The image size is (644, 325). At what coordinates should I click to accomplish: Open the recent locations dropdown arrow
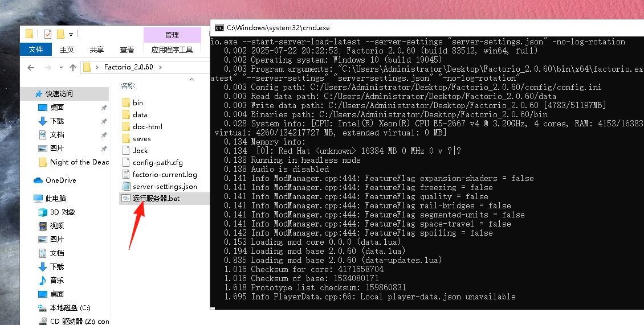coord(61,67)
